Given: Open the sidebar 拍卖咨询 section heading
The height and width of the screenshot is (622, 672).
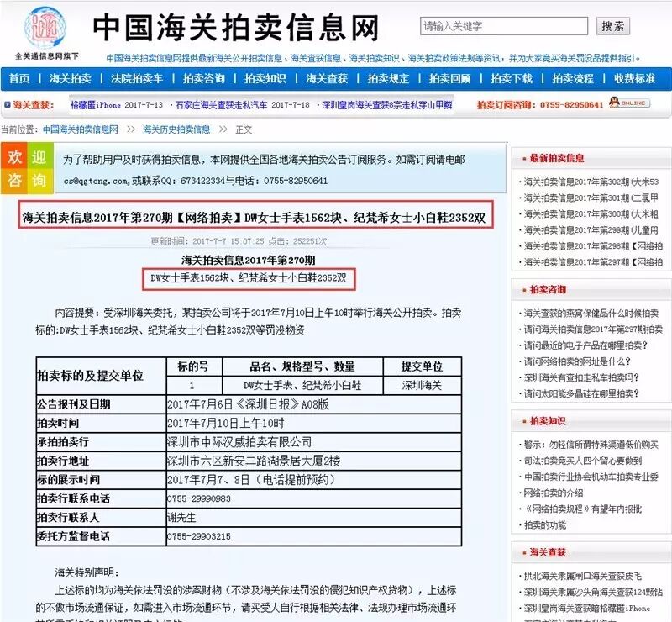Looking at the screenshot, I should point(548,289).
